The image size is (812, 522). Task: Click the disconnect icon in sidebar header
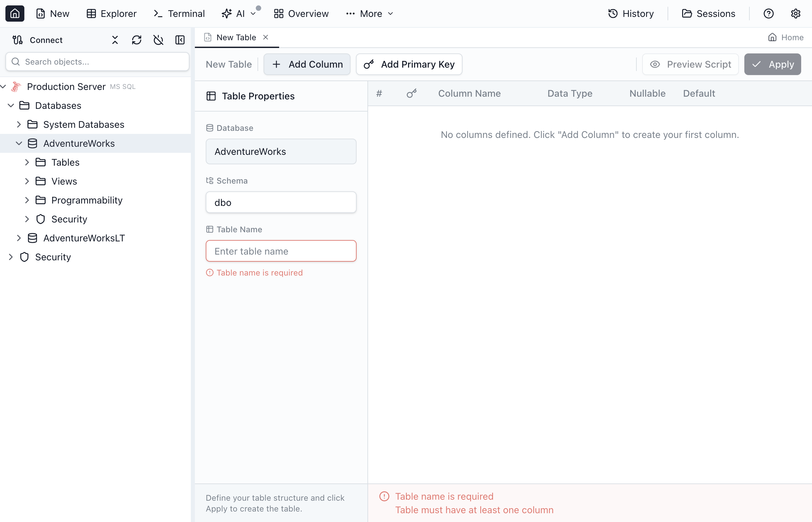click(158, 40)
